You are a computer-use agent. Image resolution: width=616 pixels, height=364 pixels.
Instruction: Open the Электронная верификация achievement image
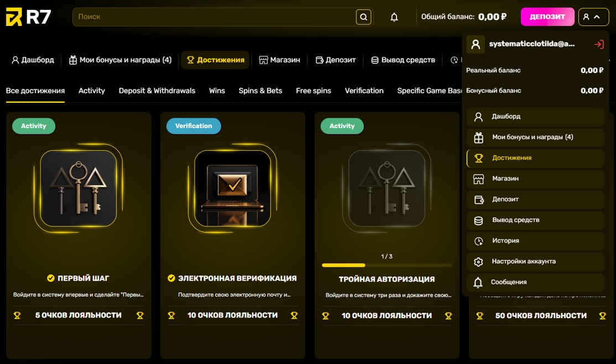[x=233, y=188]
